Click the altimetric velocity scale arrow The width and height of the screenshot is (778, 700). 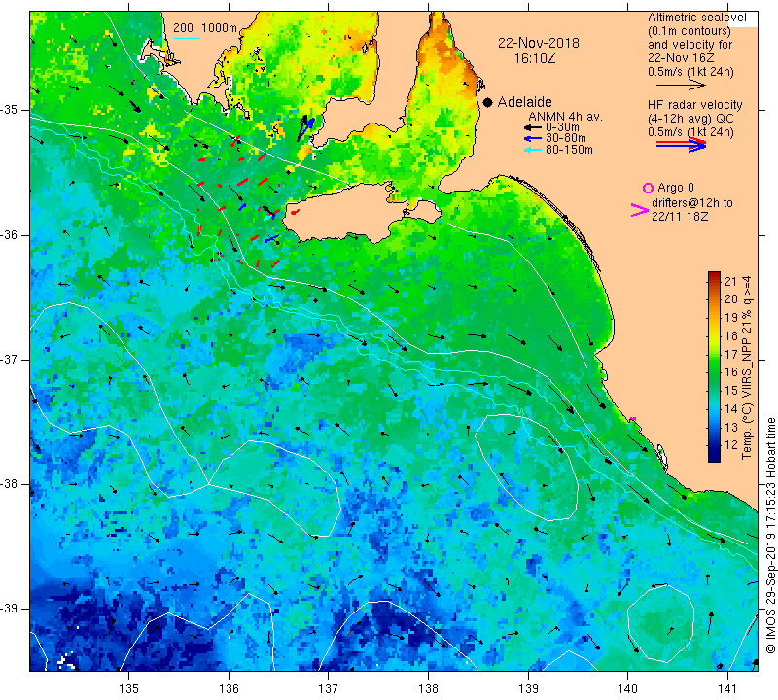point(681,86)
